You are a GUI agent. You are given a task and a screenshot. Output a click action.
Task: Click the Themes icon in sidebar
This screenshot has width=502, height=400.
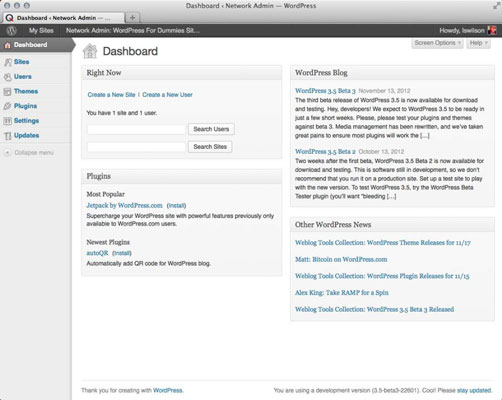(7, 92)
